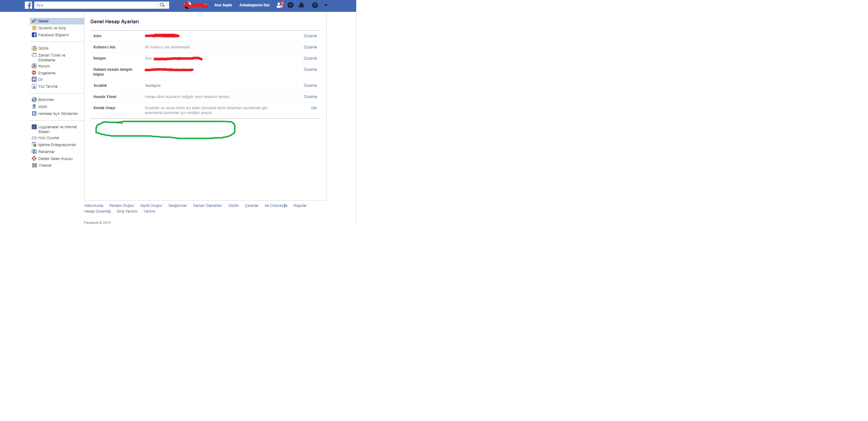Open Koşullar footer link
The width and height of the screenshot is (868, 421).
click(x=300, y=205)
